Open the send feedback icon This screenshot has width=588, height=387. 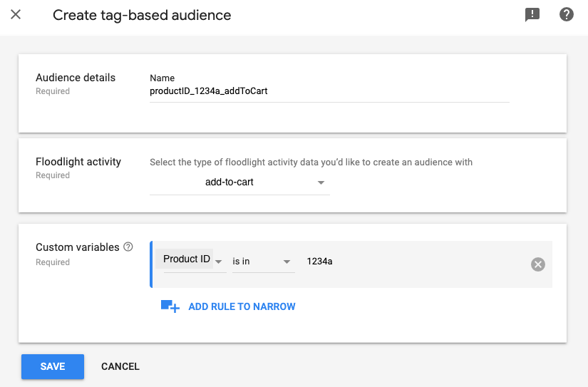click(x=532, y=15)
